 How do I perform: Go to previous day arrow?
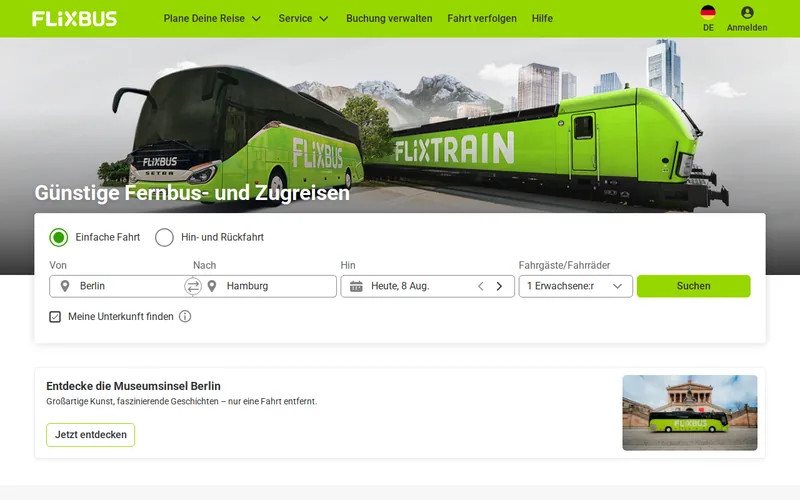[x=480, y=286]
